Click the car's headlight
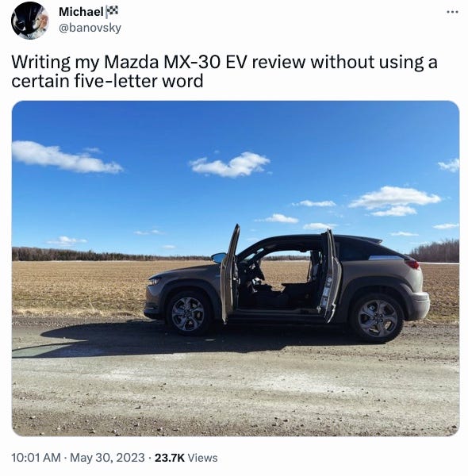 coord(154,281)
